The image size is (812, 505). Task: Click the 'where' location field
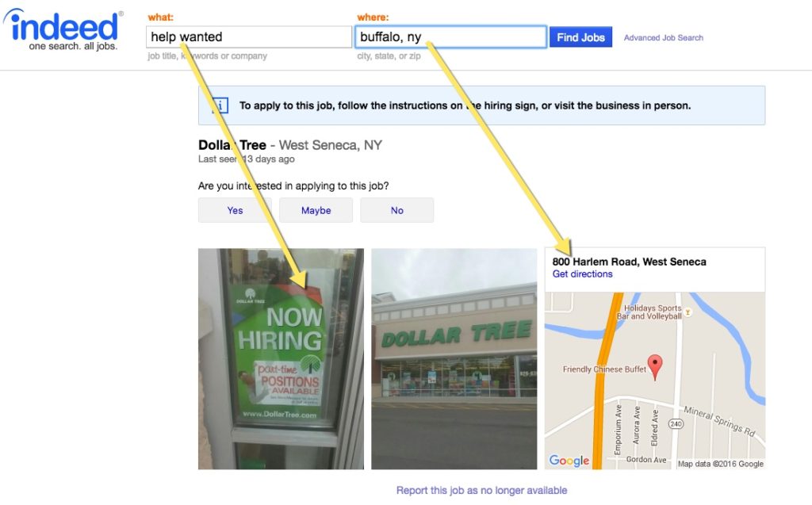pos(450,36)
